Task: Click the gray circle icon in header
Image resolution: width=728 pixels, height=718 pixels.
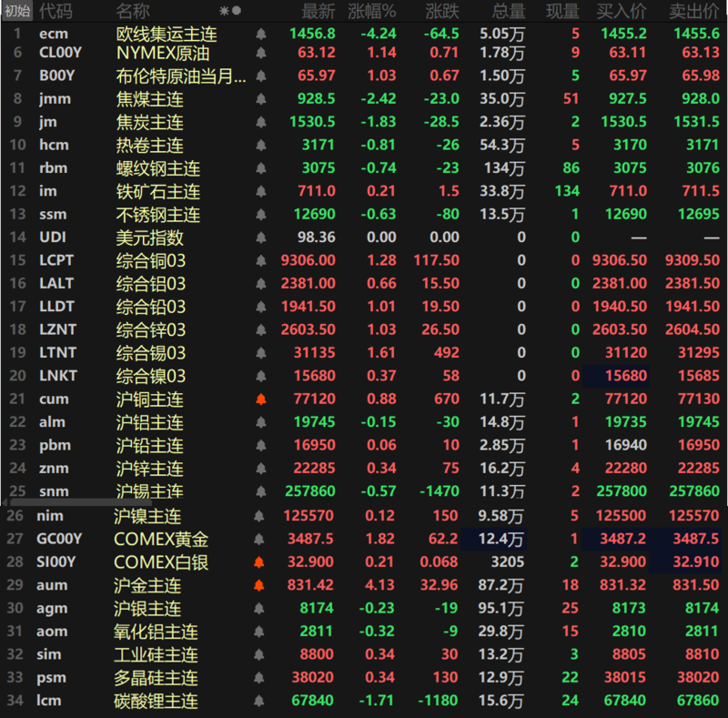Action: point(238,11)
